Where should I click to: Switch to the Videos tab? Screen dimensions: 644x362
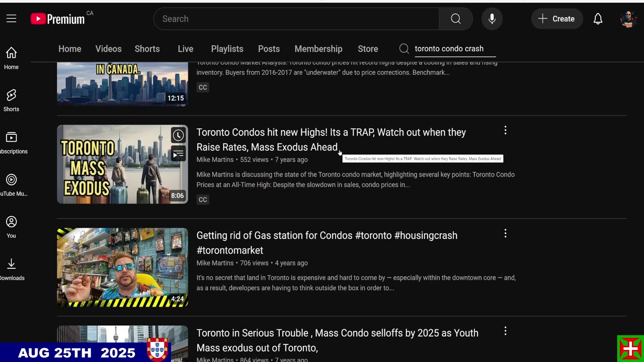[x=109, y=49]
